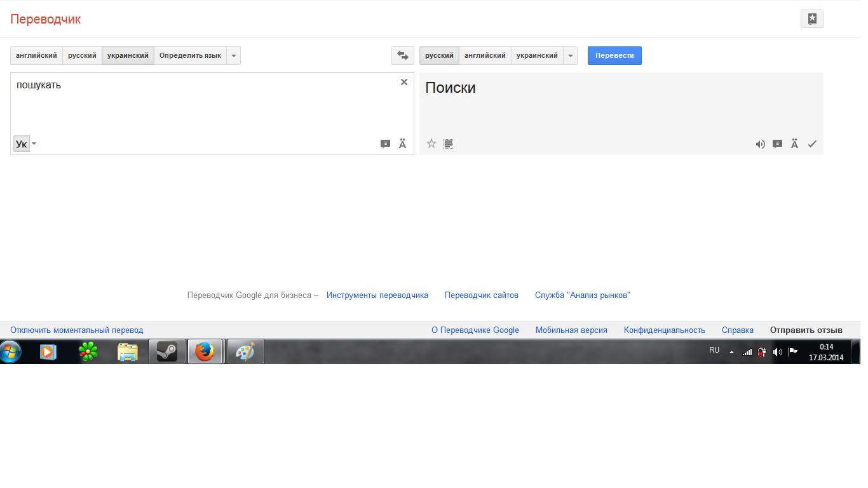
Task: Show translation transliteration Ä icon
Action: (794, 144)
